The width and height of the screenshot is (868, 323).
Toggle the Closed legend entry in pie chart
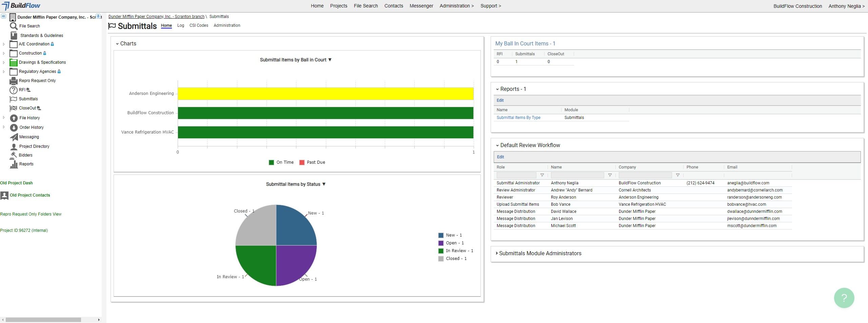coord(452,259)
